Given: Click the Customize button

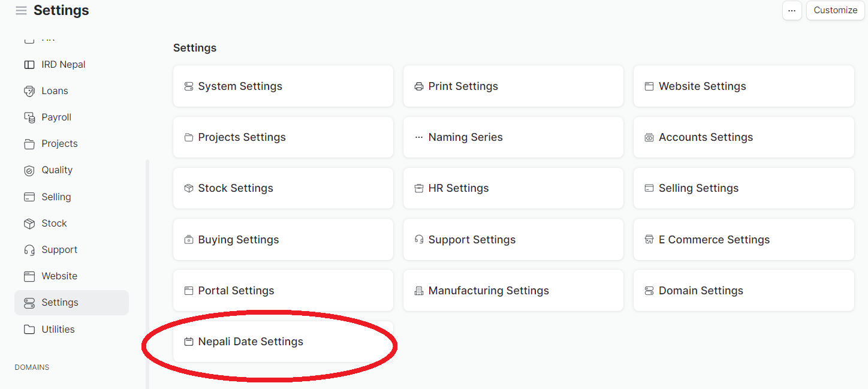Looking at the screenshot, I should (x=835, y=10).
